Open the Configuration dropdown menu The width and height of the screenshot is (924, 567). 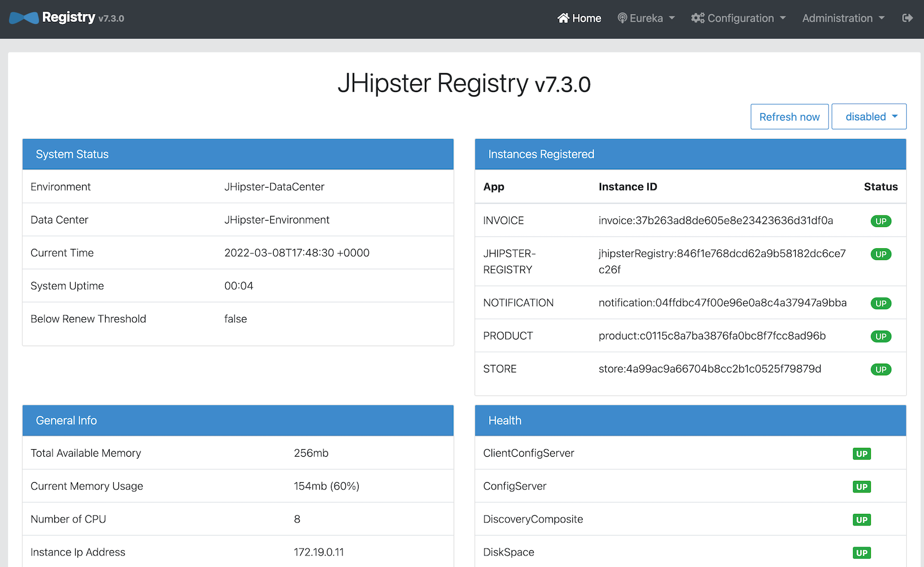pyautogui.click(x=740, y=18)
